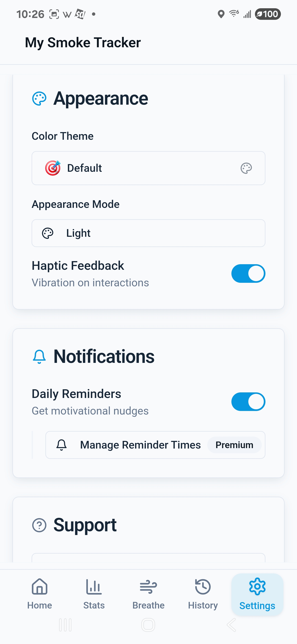Screen dimensions: 297x644
Task: Tap the Android back navigation arrow
Action: click(231, 625)
